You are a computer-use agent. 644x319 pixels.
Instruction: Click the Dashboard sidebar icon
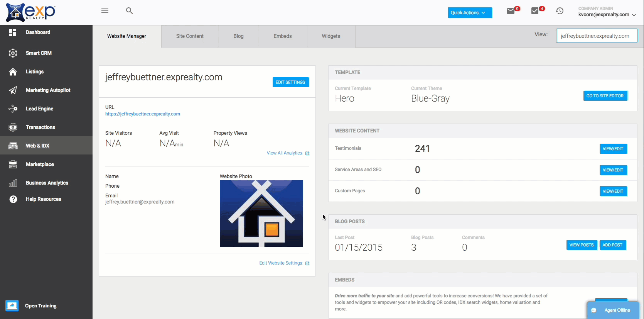[x=12, y=32]
